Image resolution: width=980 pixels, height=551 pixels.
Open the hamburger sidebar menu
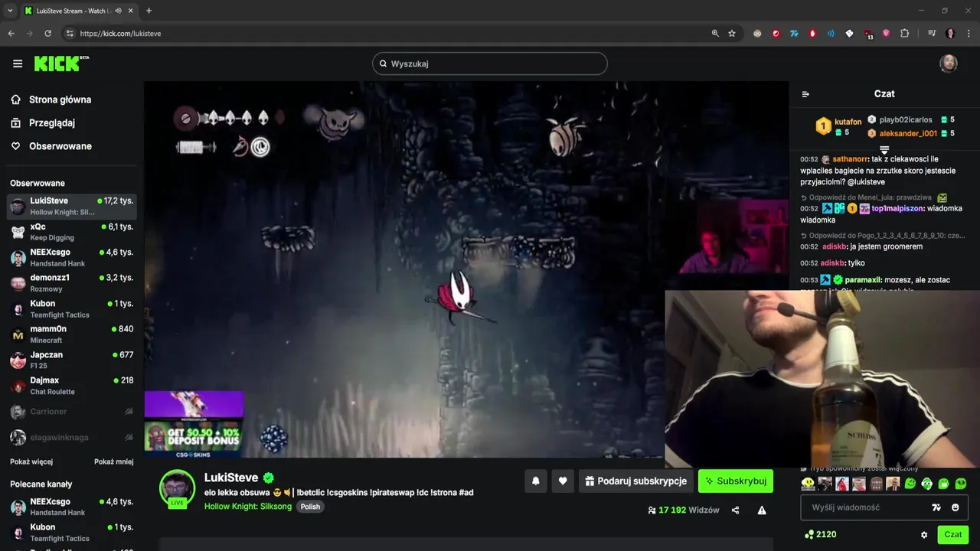18,64
